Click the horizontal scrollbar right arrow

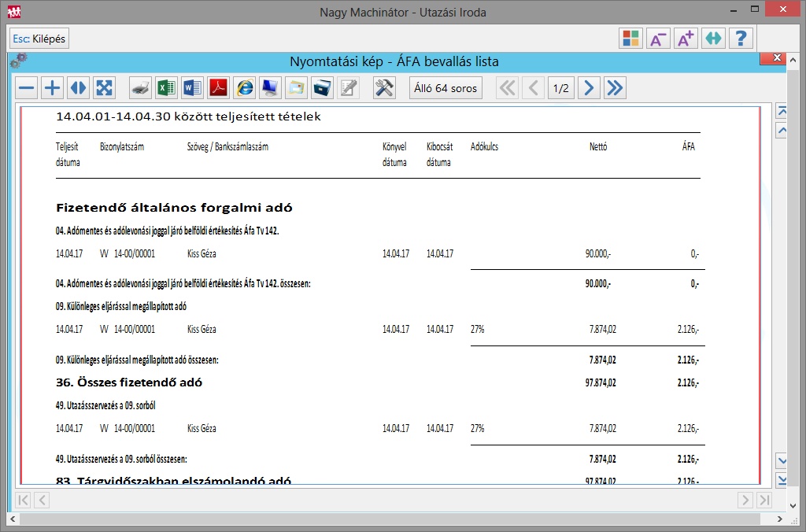(780, 519)
